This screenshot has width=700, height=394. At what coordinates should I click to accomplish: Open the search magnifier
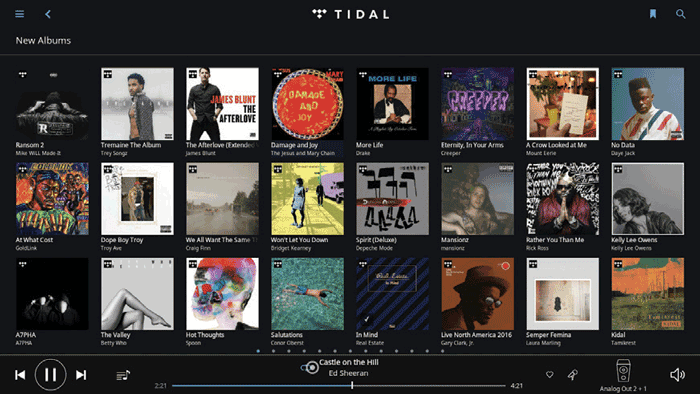coord(680,14)
